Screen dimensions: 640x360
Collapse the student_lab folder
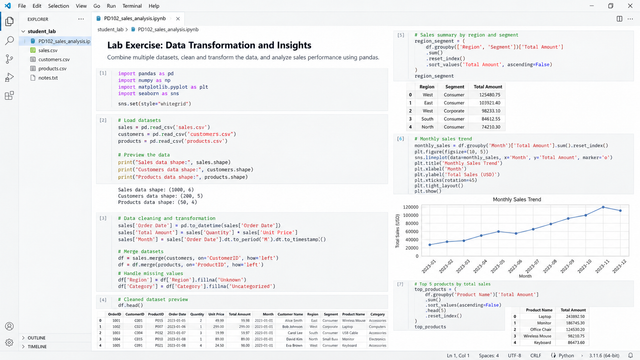(x=23, y=31)
